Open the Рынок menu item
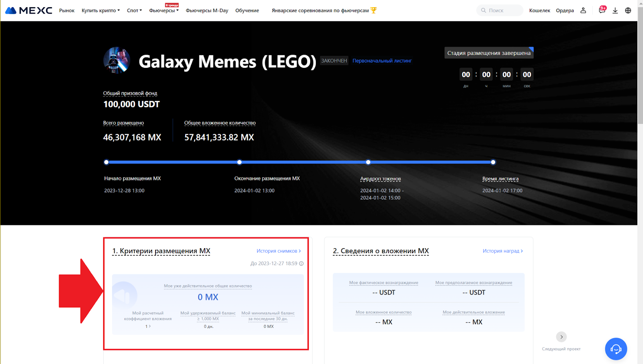The height and width of the screenshot is (364, 643). [x=67, y=10]
